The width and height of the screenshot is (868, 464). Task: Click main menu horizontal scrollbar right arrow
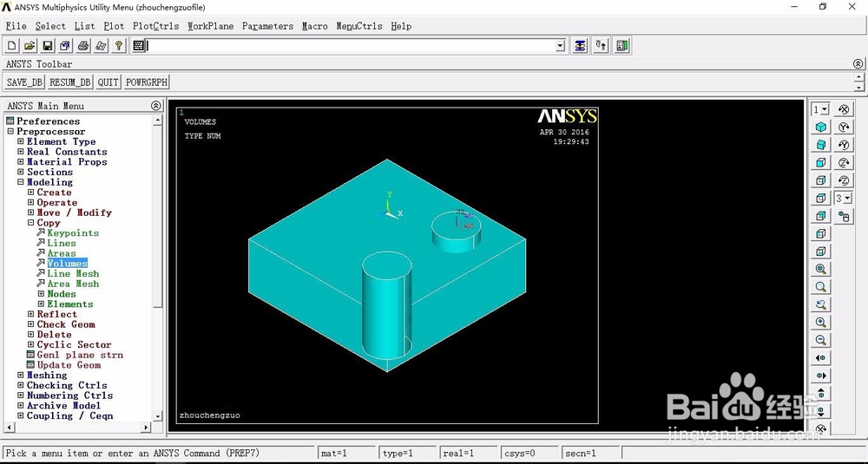click(146, 427)
